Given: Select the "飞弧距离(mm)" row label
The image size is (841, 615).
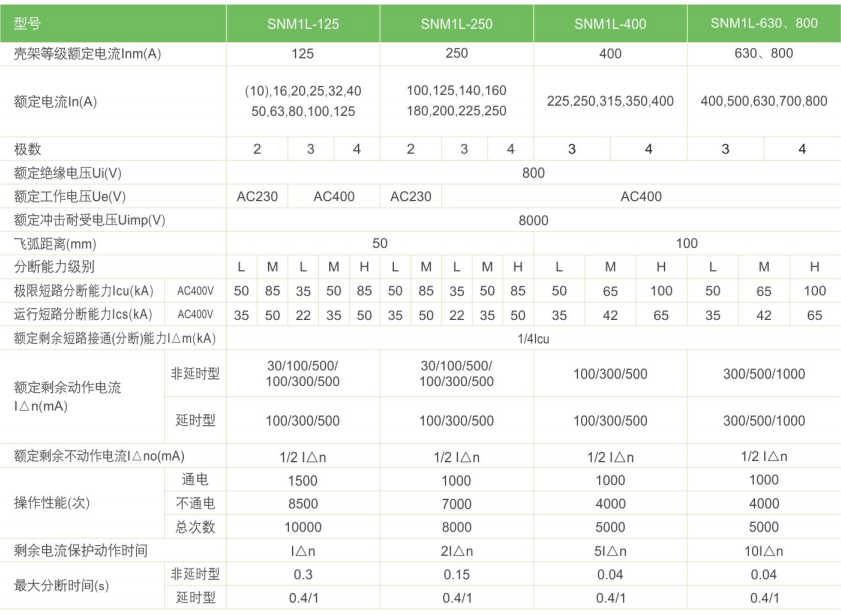Looking at the screenshot, I should 55,244.
